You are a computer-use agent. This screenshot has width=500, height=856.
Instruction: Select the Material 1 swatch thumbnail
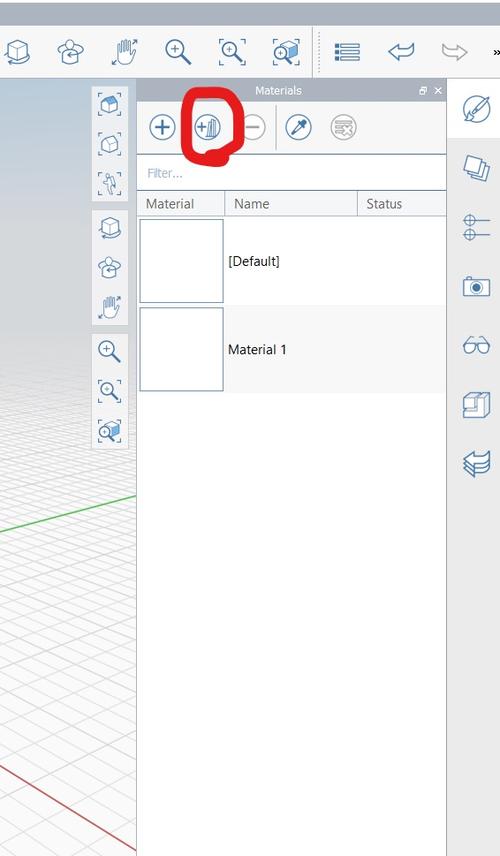pyautogui.click(x=181, y=349)
